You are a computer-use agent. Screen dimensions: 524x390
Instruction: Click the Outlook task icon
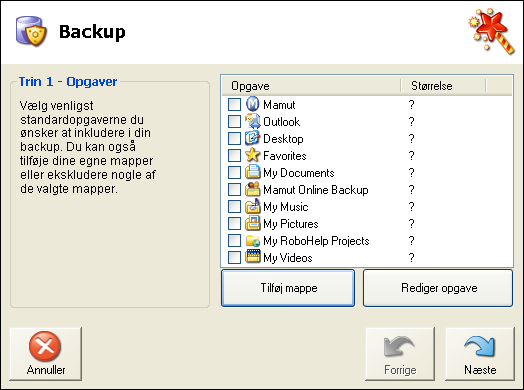pos(253,121)
